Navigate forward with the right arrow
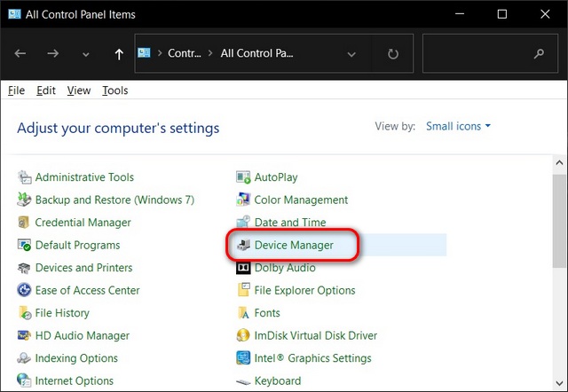The height and width of the screenshot is (392, 568). [x=53, y=53]
